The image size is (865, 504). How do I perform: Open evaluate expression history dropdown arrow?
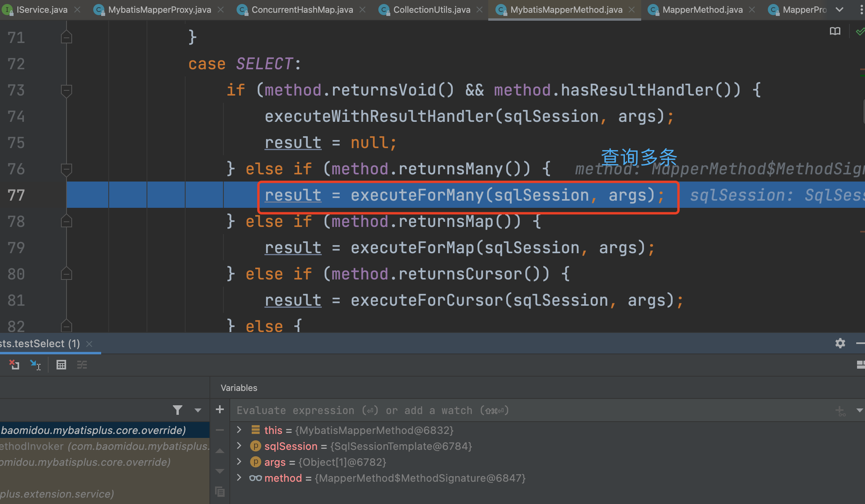(x=859, y=410)
